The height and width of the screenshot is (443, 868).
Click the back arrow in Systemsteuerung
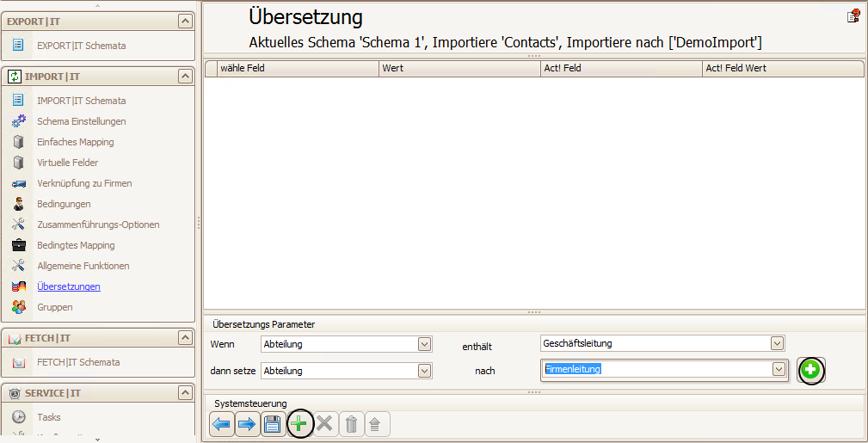[x=222, y=425]
